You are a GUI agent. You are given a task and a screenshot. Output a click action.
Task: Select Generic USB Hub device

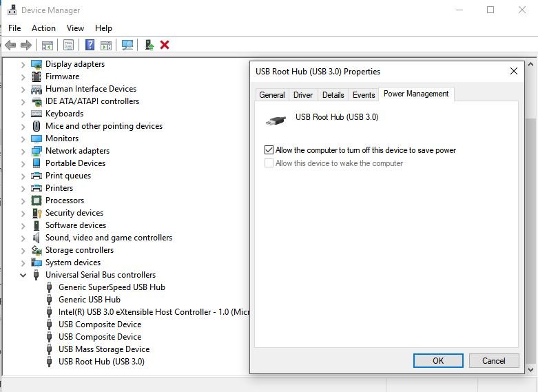90,300
